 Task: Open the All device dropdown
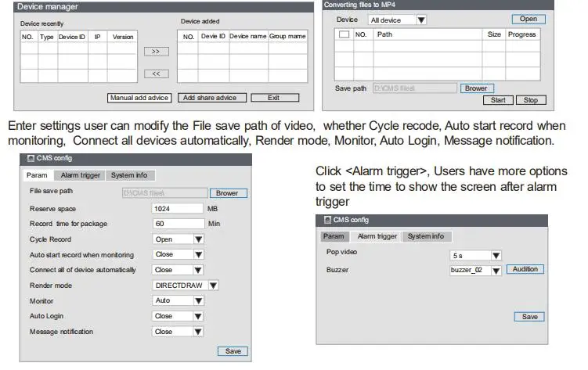click(x=398, y=20)
